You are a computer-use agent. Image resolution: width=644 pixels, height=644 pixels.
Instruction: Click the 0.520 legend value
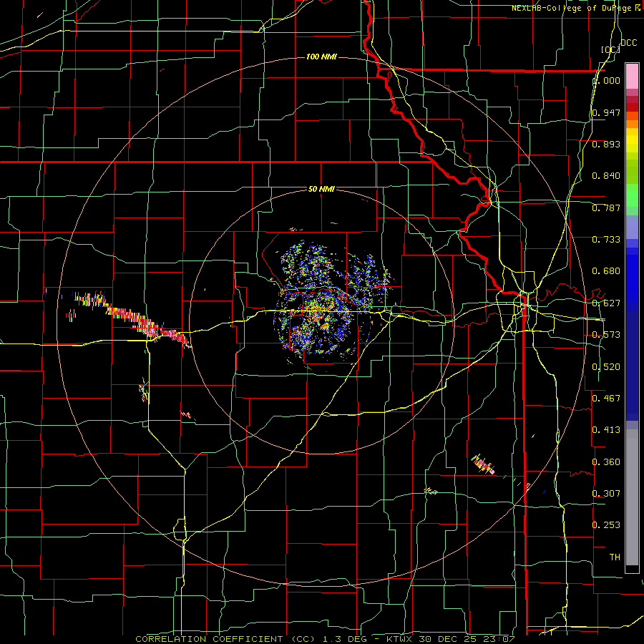pos(606,367)
